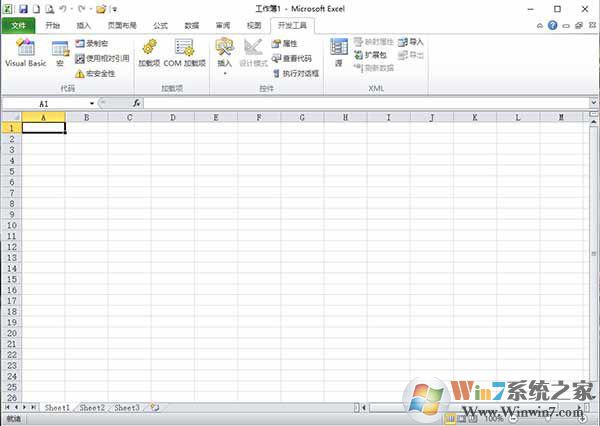Click the horizontal scrollbar left arrow
600x426 pixels.
364,408
